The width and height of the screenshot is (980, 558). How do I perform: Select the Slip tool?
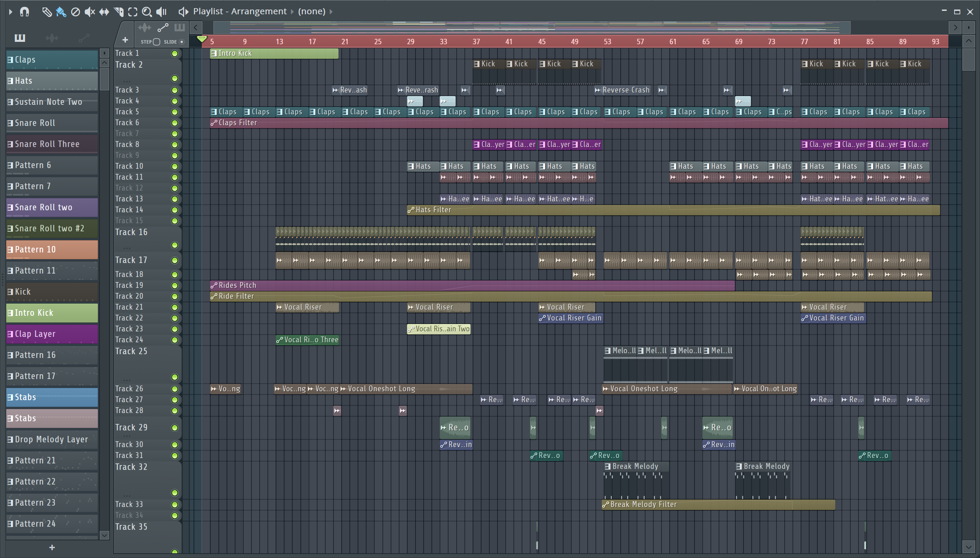(x=104, y=12)
